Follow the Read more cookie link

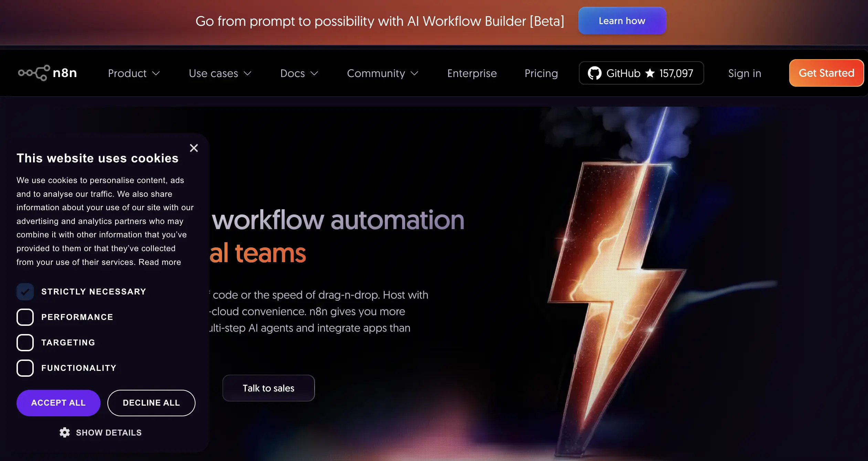[x=160, y=262]
